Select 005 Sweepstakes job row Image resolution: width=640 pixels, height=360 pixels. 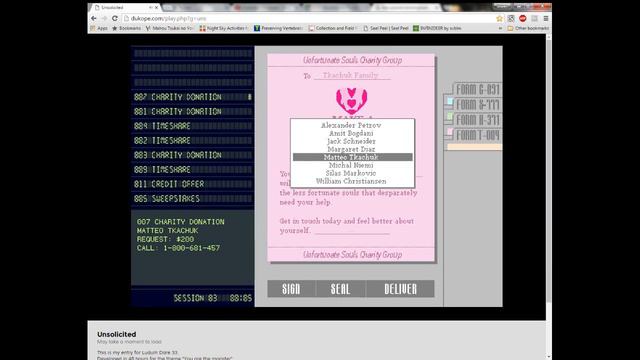(x=192, y=199)
